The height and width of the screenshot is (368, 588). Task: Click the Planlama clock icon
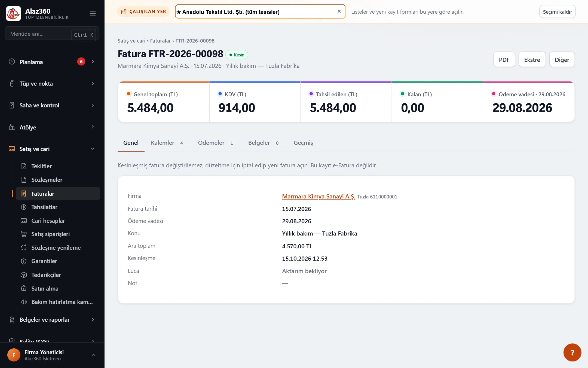click(12, 62)
